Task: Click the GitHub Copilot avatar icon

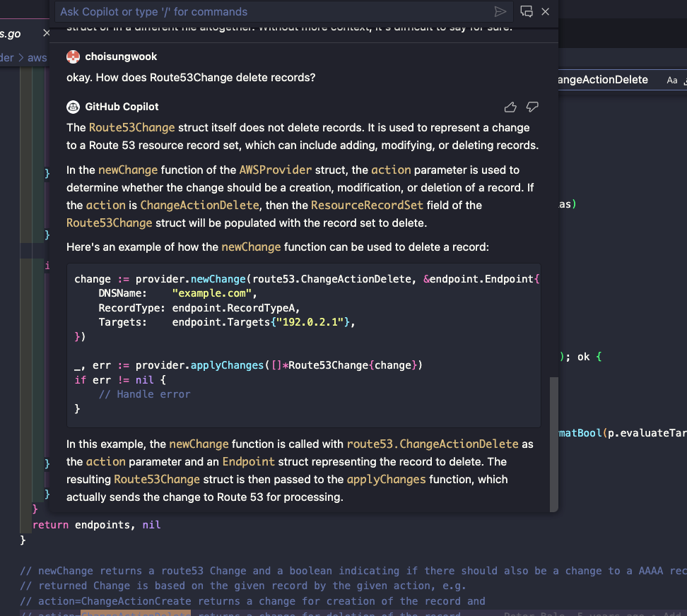Action: 74,107
